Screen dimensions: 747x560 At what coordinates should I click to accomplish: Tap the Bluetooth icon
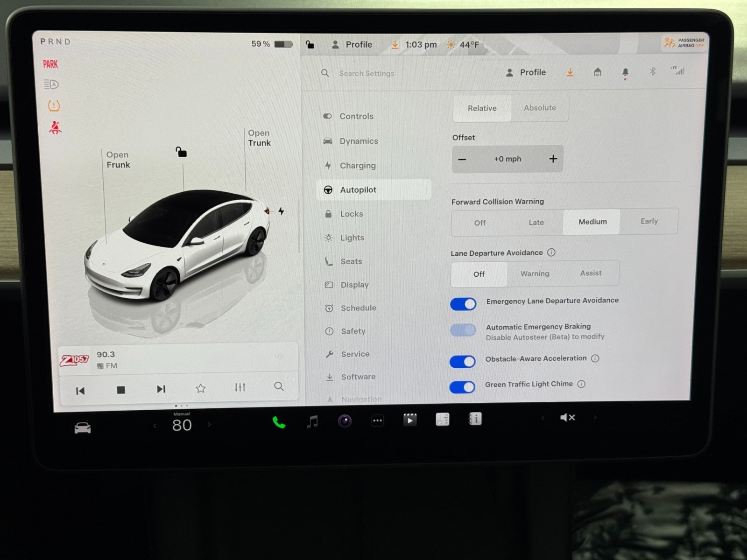652,71
